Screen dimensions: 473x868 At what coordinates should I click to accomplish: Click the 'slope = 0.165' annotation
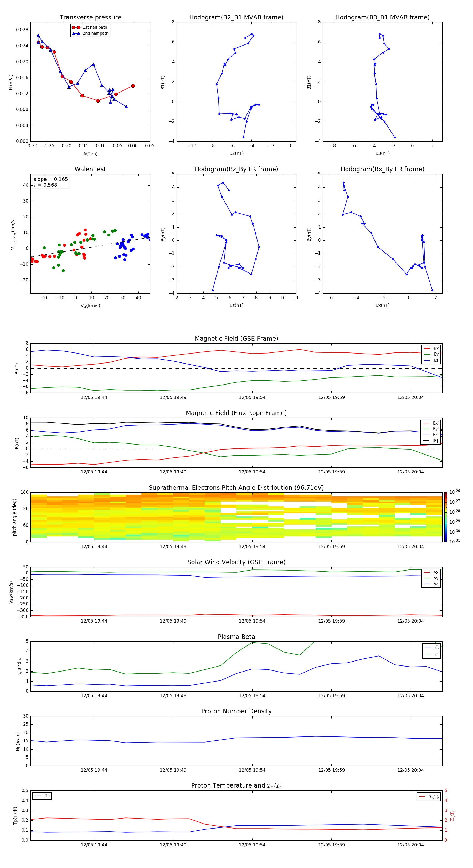(x=51, y=179)
